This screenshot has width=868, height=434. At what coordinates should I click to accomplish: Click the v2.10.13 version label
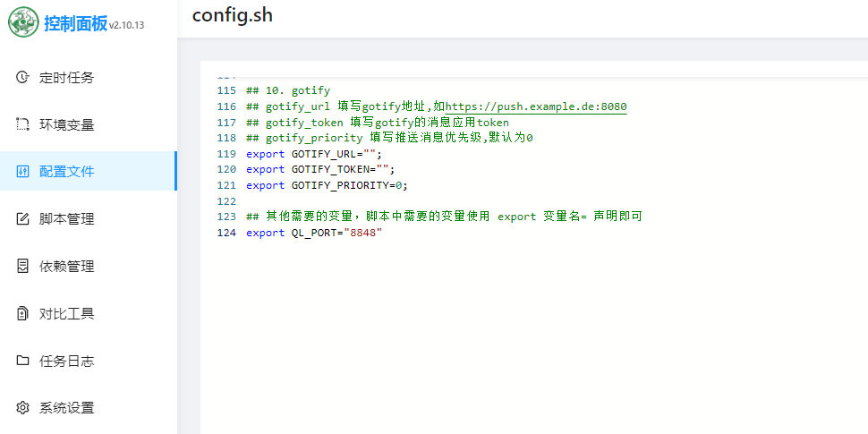[127, 25]
